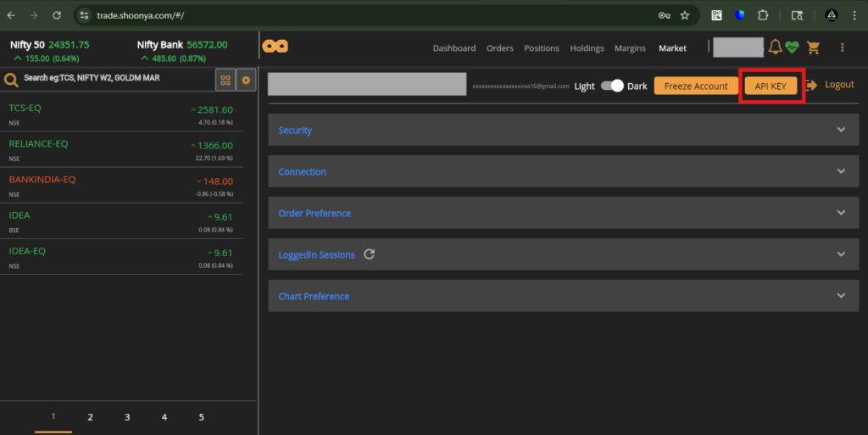Click the search magnifier icon
The width and height of the screenshot is (868, 435).
tap(12, 80)
